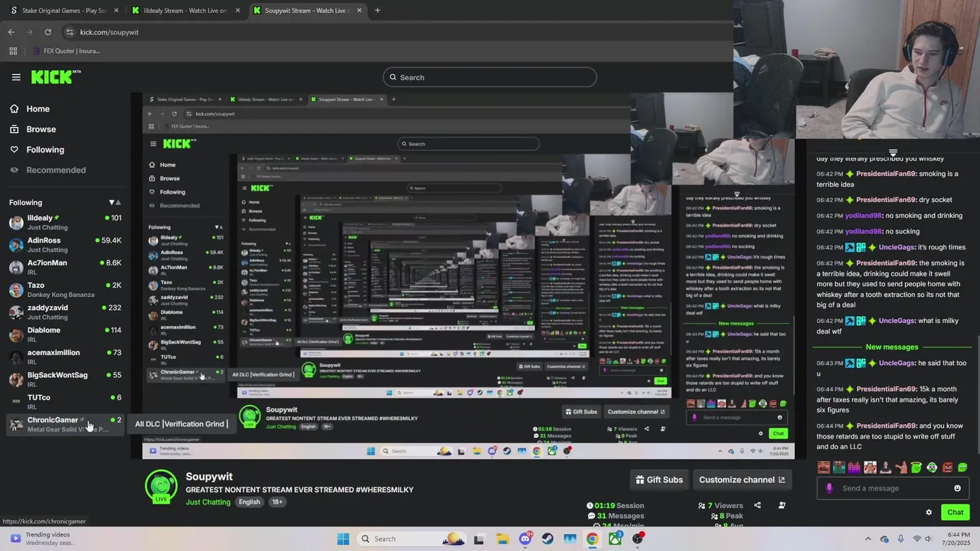Click the New messages divider in chat

(x=892, y=347)
